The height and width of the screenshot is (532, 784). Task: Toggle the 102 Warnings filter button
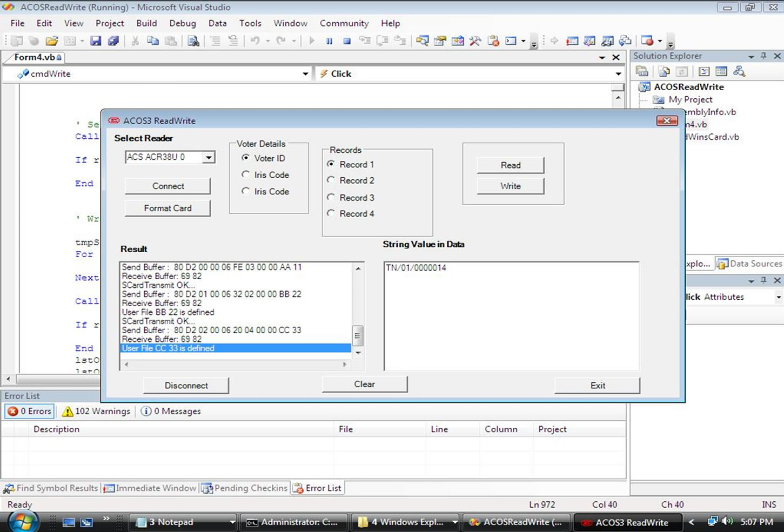click(x=97, y=411)
